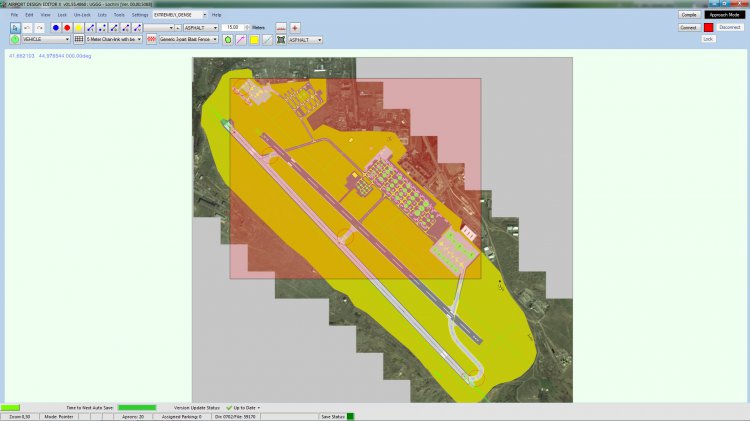Image resolution: width=750 pixels, height=421 pixels.
Task: Open the EXTREMELY_DENSE density dropdown
Action: (x=180, y=15)
